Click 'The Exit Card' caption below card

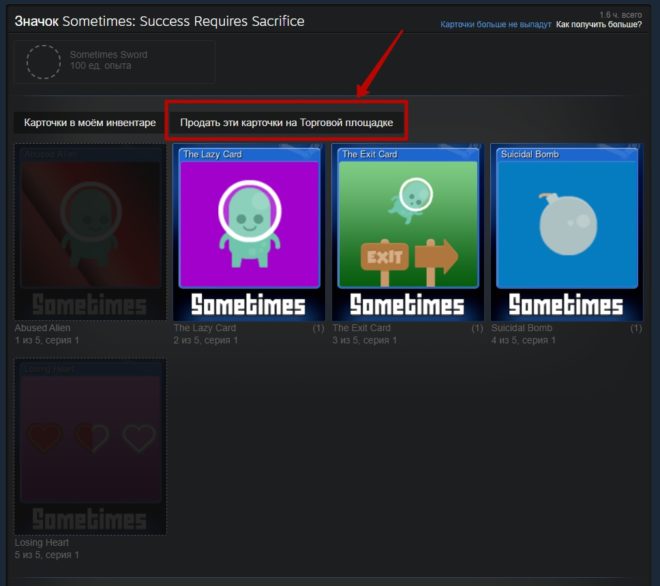362,328
